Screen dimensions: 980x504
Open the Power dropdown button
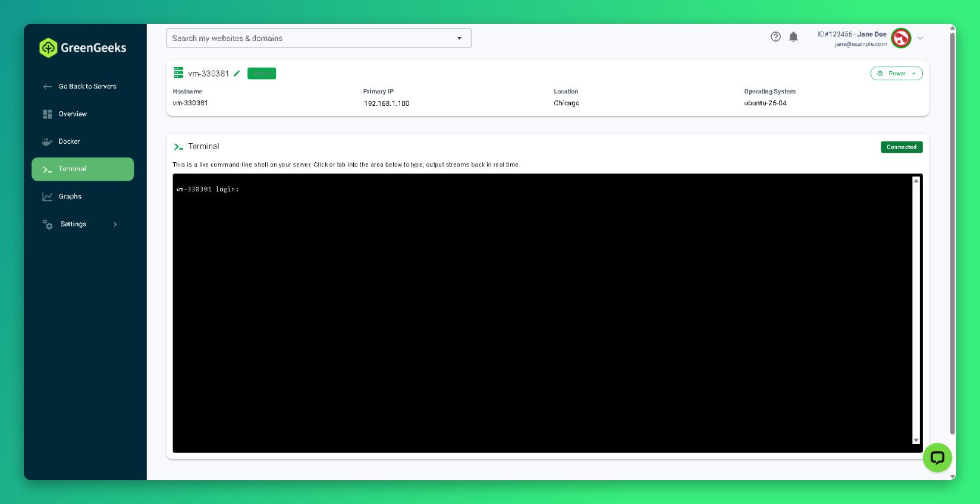click(896, 74)
